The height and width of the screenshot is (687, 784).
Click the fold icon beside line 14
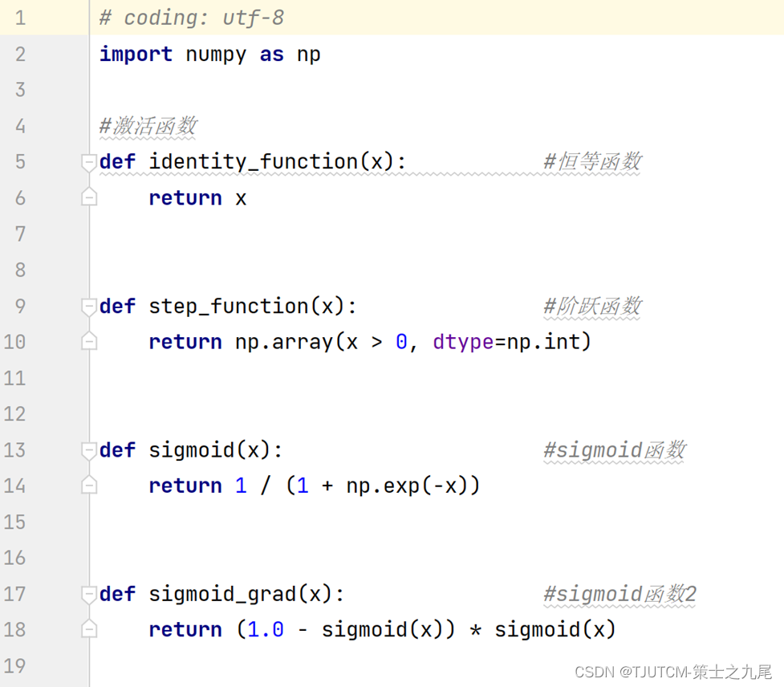point(88,485)
